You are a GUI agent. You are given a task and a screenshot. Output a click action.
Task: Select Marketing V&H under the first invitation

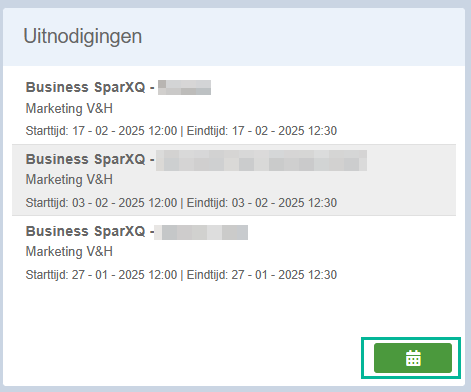[69, 109]
